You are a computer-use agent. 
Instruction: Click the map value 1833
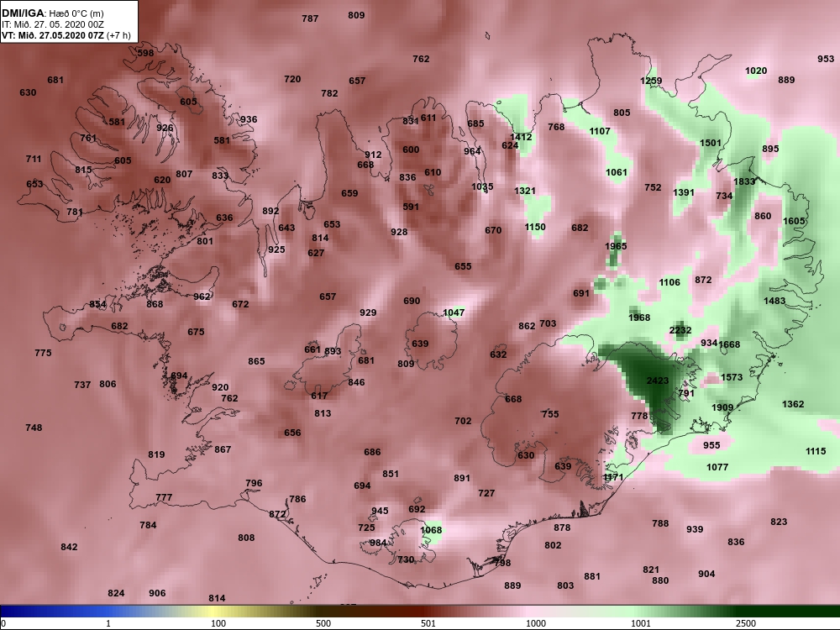[x=744, y=181]
